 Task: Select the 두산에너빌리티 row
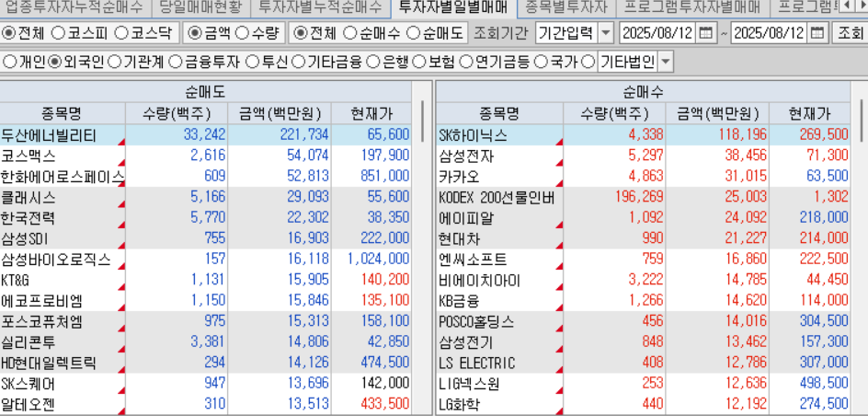pos(205,134)
